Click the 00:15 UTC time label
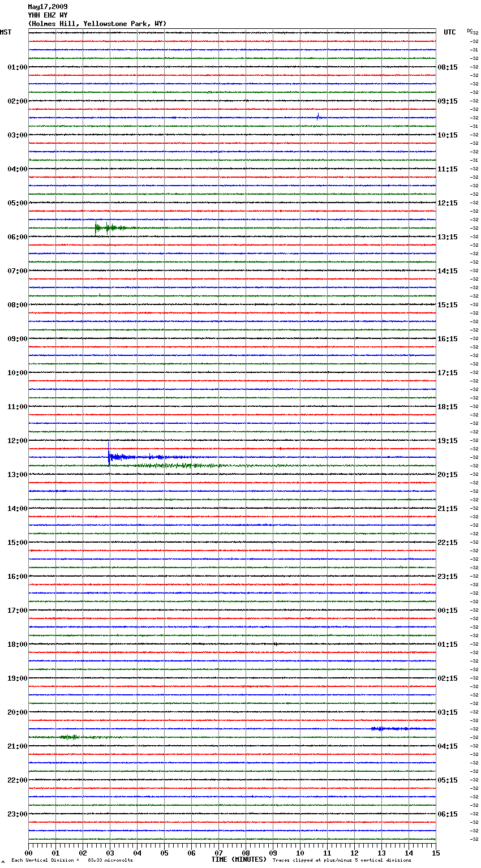 coord(448,611)
